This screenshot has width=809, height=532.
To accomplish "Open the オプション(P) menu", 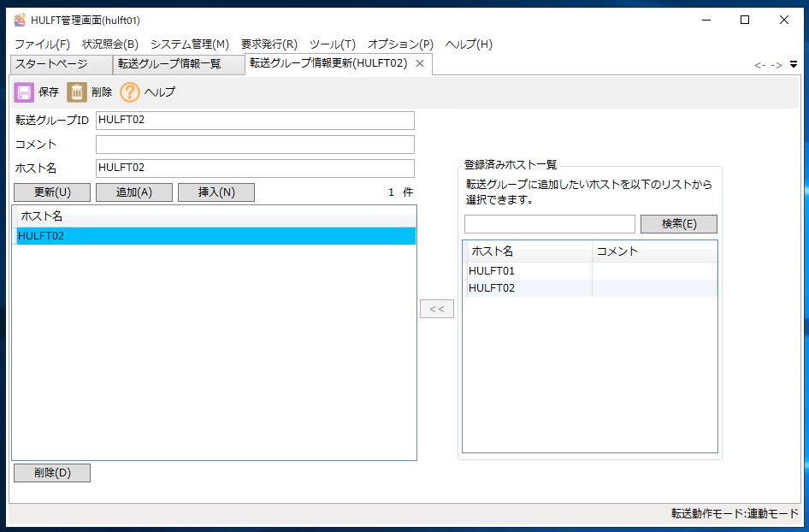I will 400,44.
